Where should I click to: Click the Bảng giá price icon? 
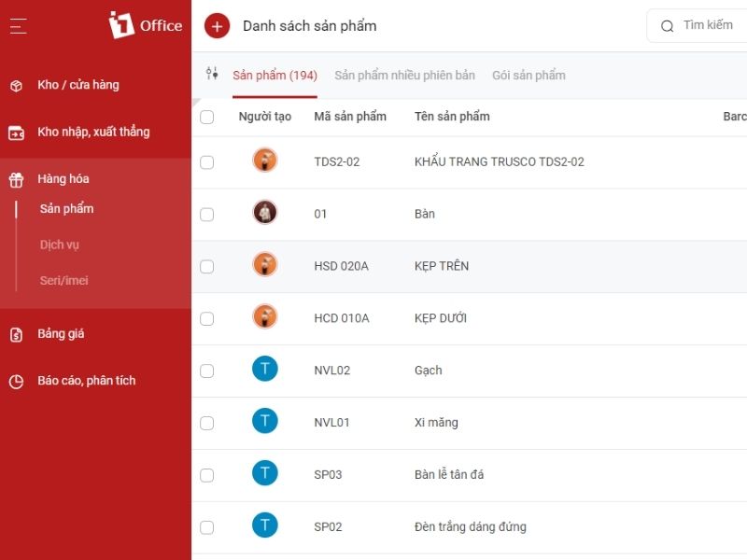click(16, 335)
